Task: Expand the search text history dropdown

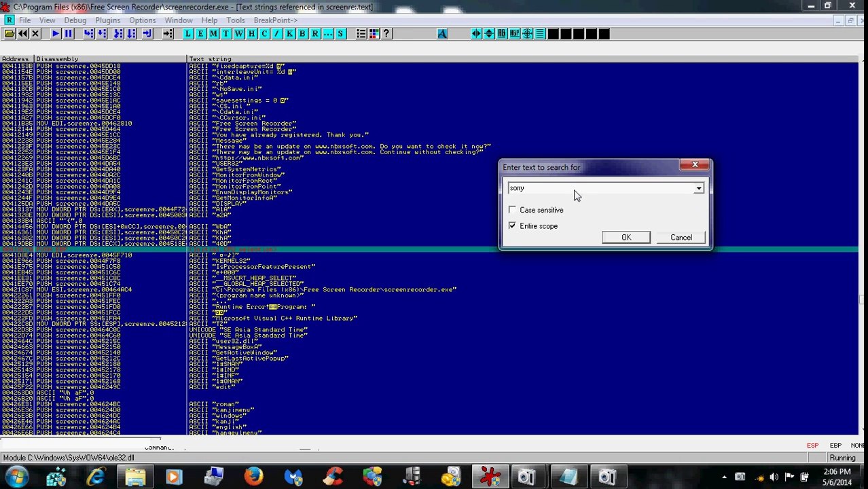Action: click(x=698, y=188)
